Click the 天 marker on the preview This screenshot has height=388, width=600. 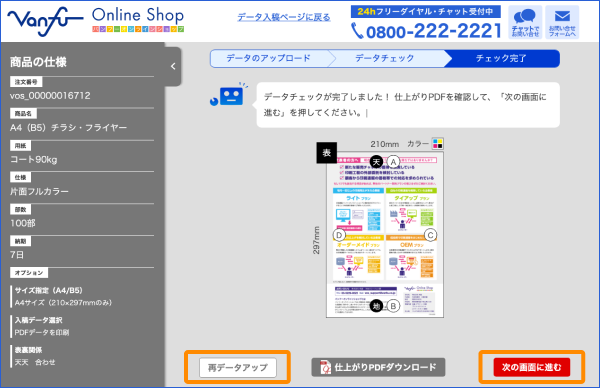377,162
